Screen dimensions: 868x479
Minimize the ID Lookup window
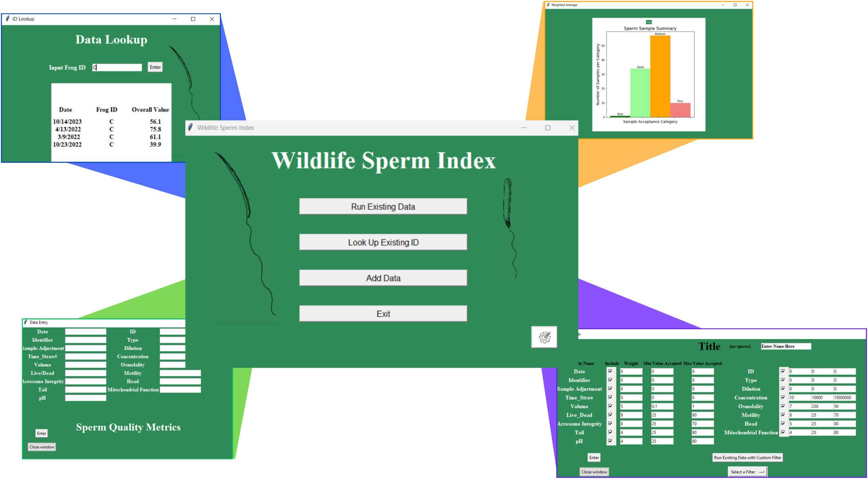[174, 19]
